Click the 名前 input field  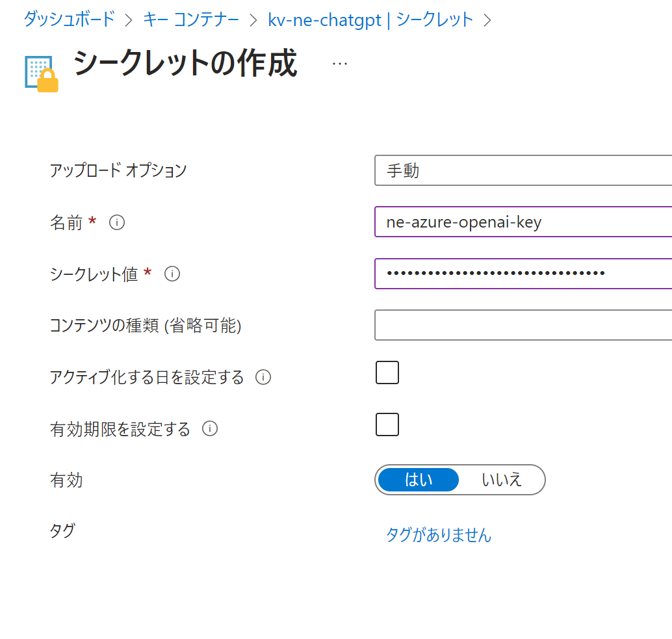click(x=523, y=222)
